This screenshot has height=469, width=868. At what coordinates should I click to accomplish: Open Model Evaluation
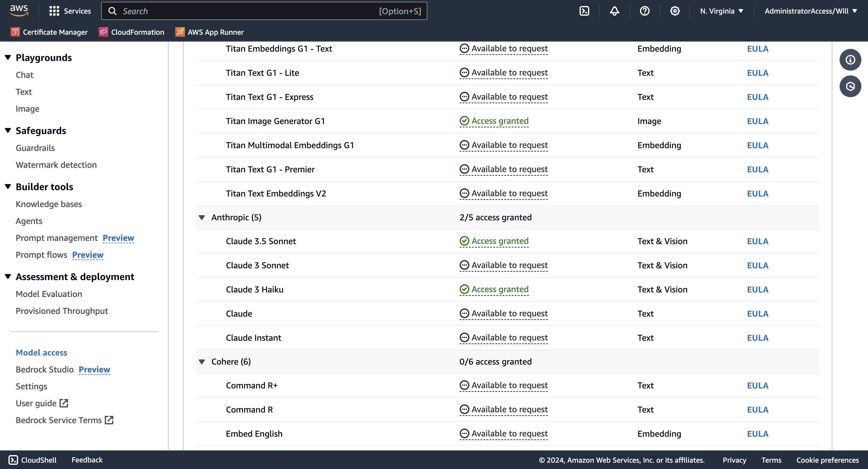coord(49,294)
